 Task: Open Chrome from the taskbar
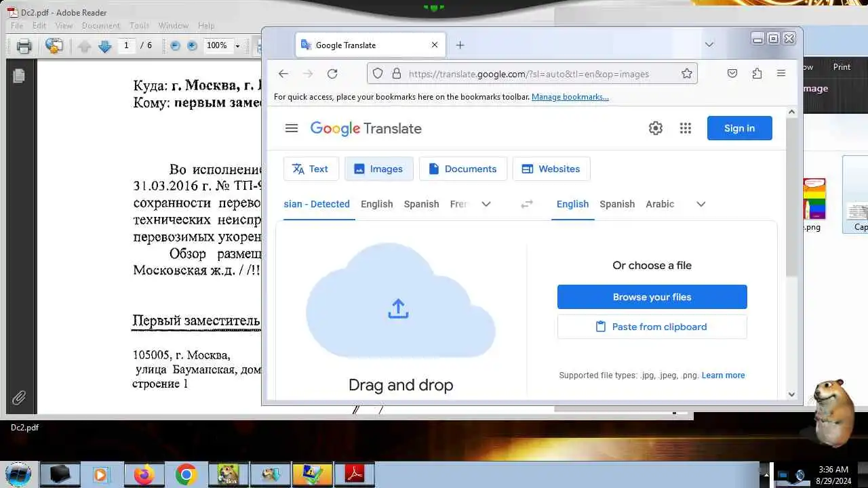[186, 474]
